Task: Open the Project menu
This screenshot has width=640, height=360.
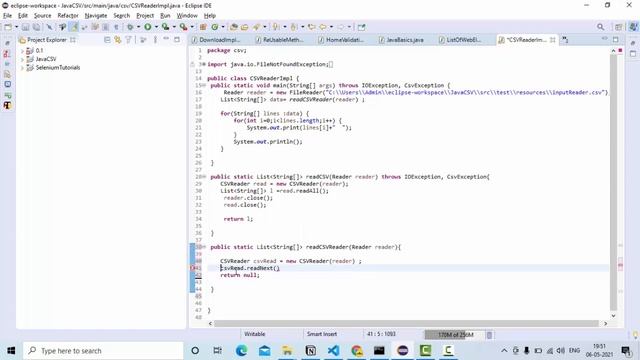Action: (x=145, y=16)
